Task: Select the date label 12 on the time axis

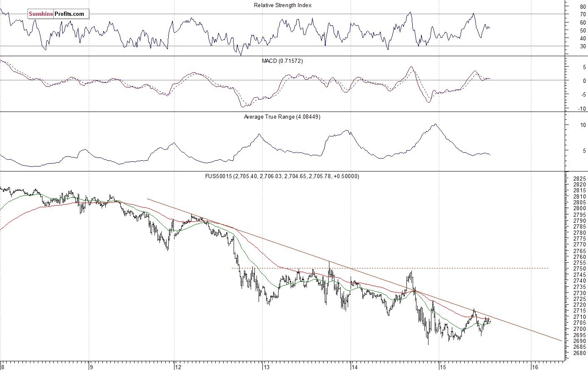Action: pos(178,367)
